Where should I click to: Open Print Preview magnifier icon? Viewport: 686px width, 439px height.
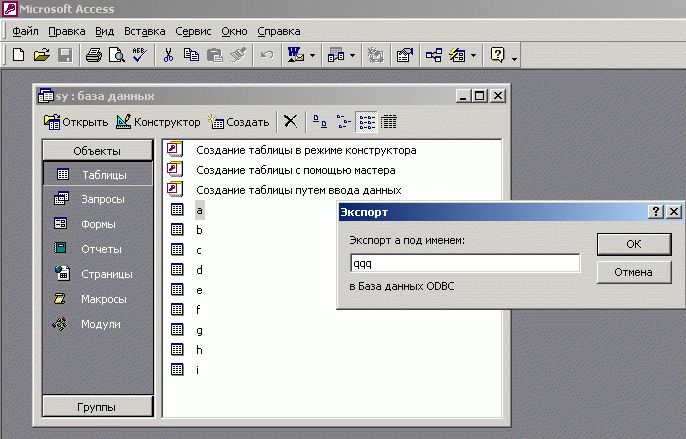pos(117,55)
